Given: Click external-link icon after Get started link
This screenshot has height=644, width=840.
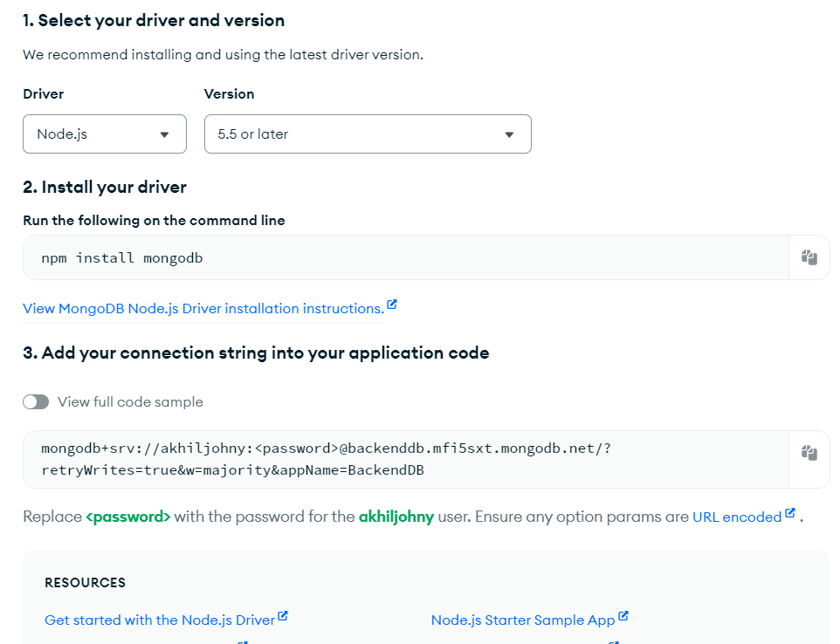Looking at the screenshot, I should (x=283, y=617).
